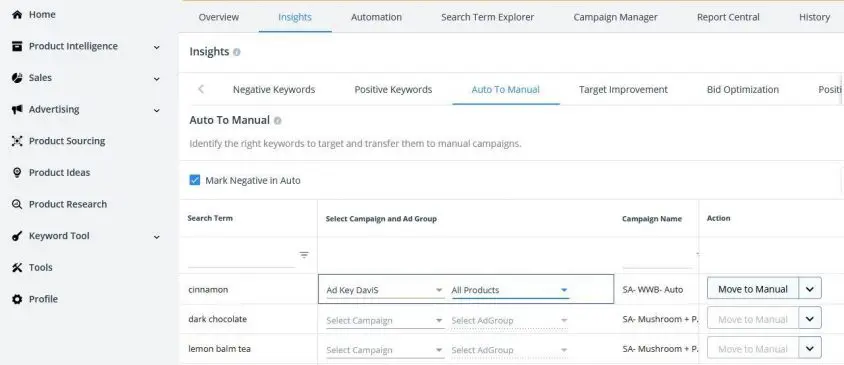Image resolution: width=844 pixels, height=365 pixels.
Task: Expand the Sales menu chevron
Action: click(x=157, y=79)
